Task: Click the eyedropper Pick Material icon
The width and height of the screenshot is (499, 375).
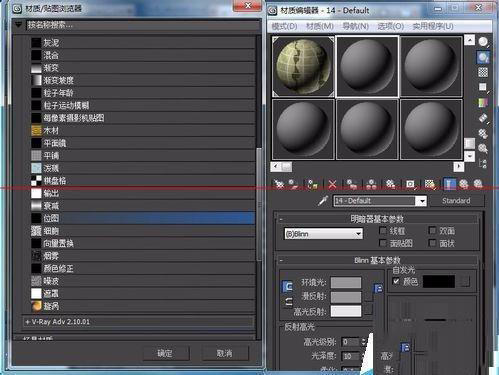Action: tap(323, 201)
